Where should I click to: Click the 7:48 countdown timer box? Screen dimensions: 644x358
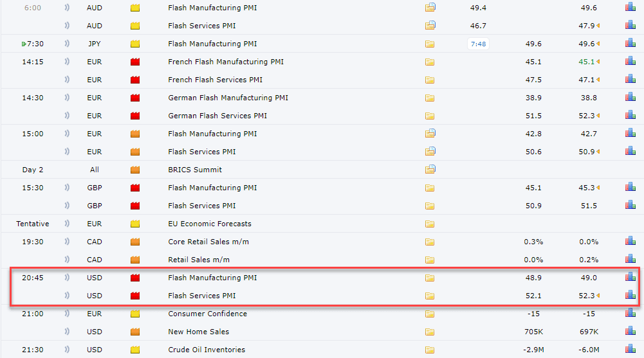pos(479,44)
